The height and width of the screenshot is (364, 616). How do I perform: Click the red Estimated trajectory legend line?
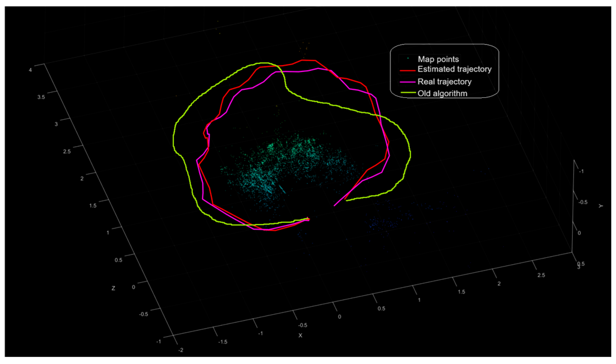tap(408, 70)
